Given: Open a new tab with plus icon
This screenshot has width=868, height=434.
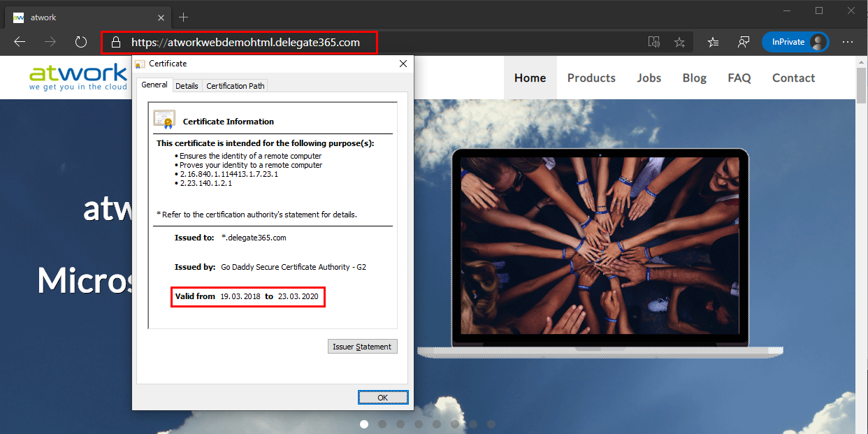Looking at the screenshot, I should click(x=184, y=17).
